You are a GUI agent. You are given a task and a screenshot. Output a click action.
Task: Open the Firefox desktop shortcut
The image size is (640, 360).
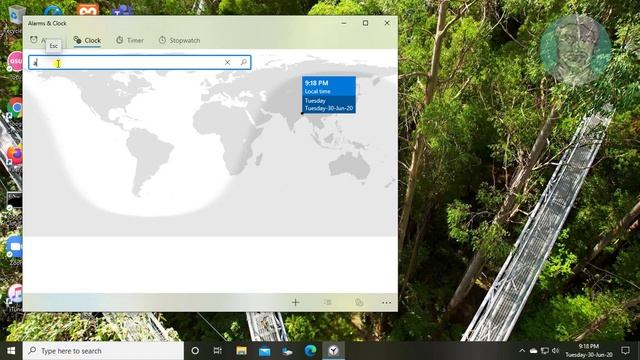15,156
